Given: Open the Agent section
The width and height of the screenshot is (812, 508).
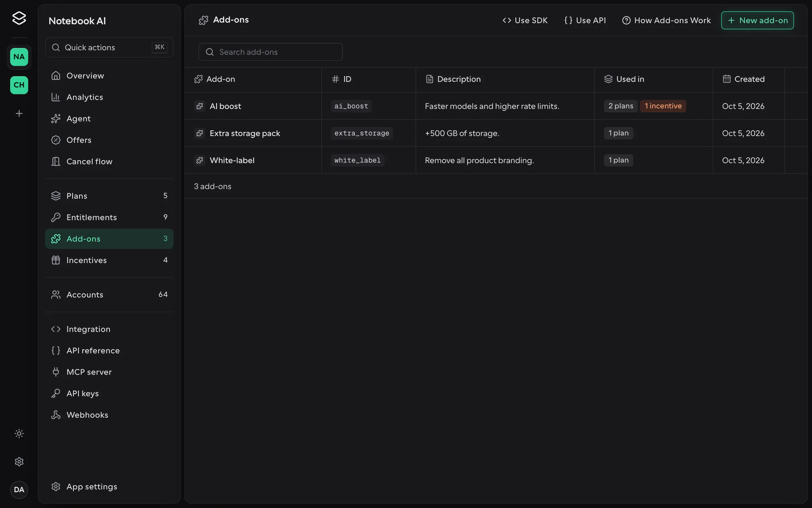Looking at the screenshot, I should pos(109,119).
